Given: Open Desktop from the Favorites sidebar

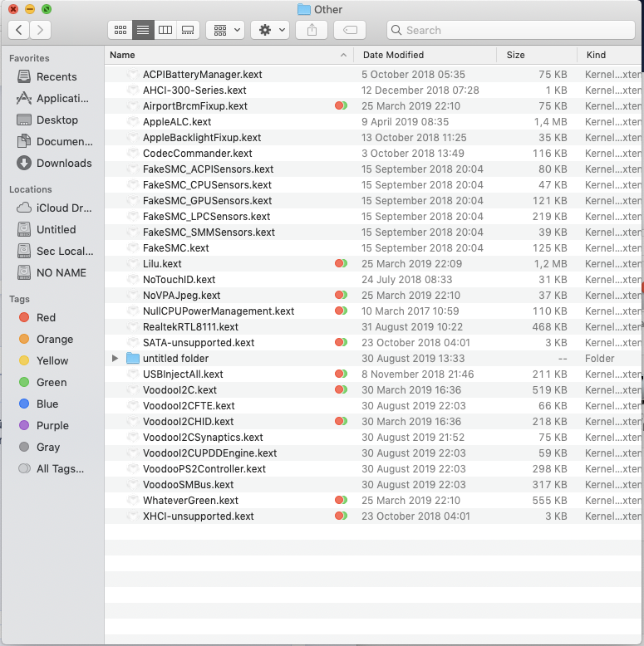Looking at the screenshot, I should tap(57, 120).
